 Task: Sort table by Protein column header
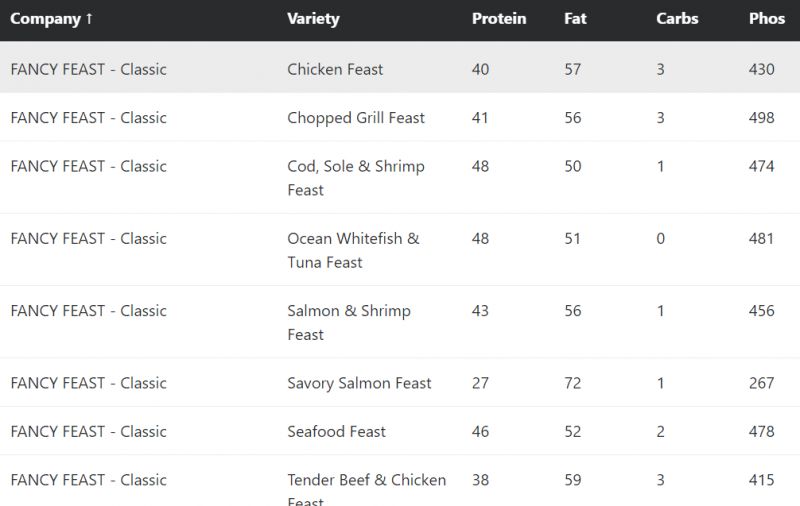click(x=499, y=19)
